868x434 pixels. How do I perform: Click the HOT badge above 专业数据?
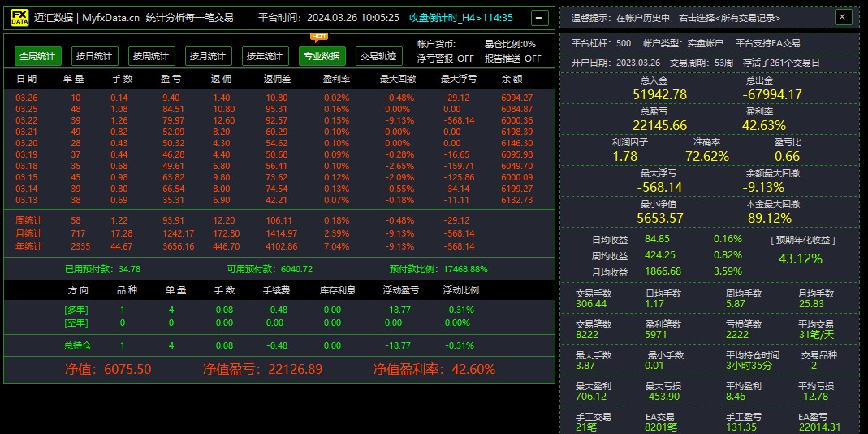319,37
